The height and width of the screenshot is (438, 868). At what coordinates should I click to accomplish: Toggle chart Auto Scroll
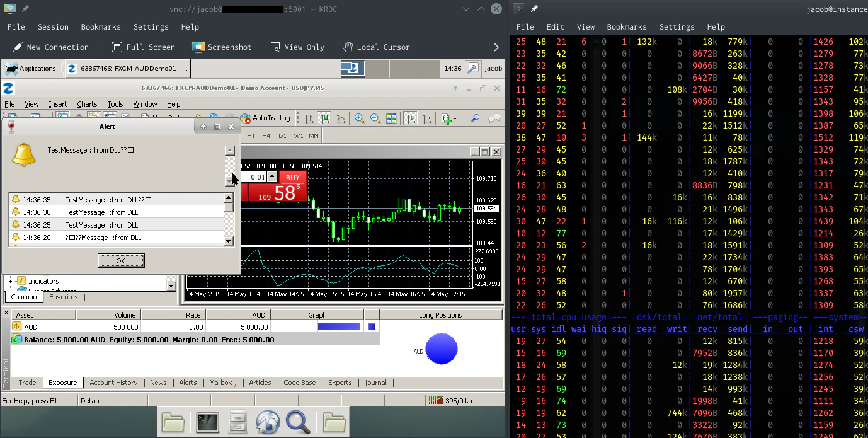tap(410, 118)
